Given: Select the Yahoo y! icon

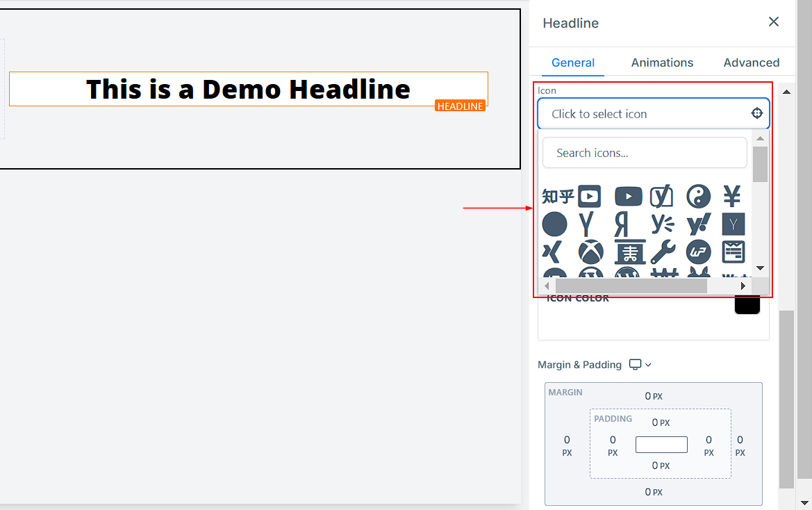Looking at the screenshot, I should pyautogui.click(x=699, y=224).
